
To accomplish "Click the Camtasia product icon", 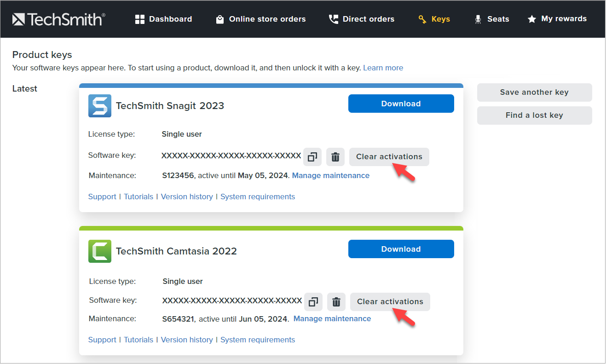I will click(100, 251).
